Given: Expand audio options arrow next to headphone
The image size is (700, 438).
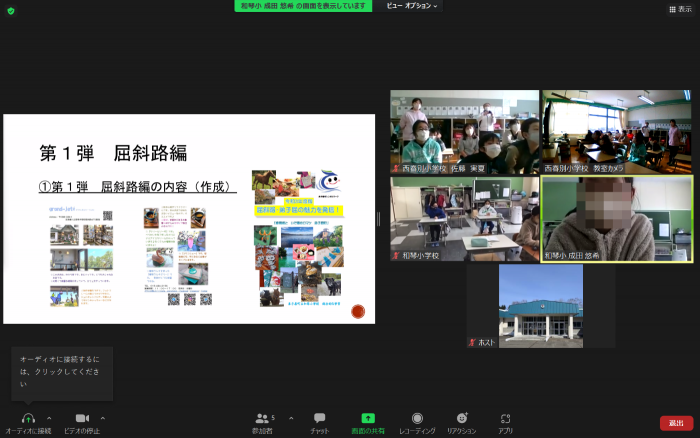Looking at the screenshot, I should [x=48, y=418].
